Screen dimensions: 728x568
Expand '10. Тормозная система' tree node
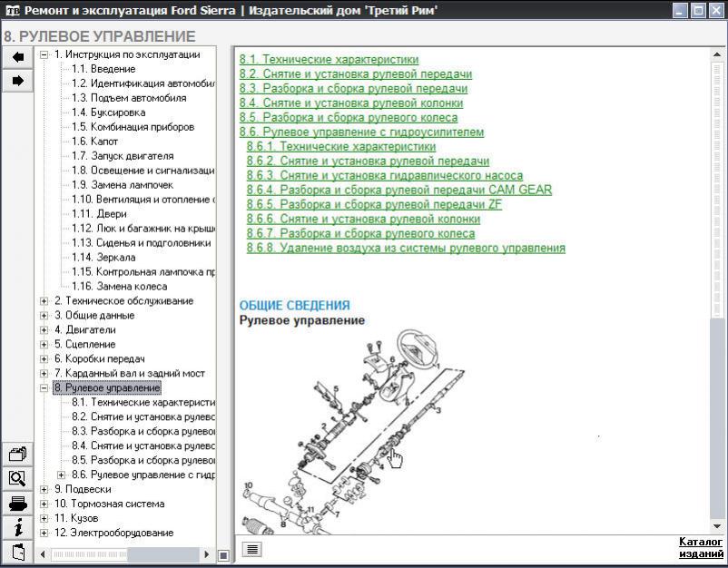[x=44, y=504]
